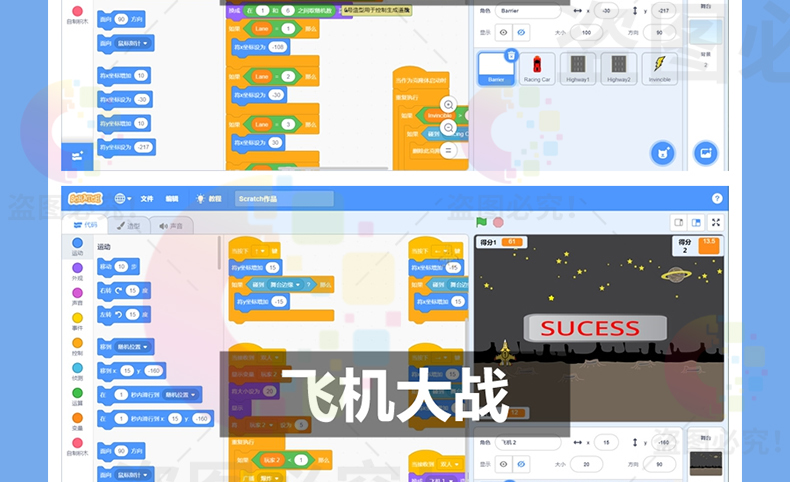
Task: Select the Highway2 sprite thumbnail
Action: click(x=619, y=68)
